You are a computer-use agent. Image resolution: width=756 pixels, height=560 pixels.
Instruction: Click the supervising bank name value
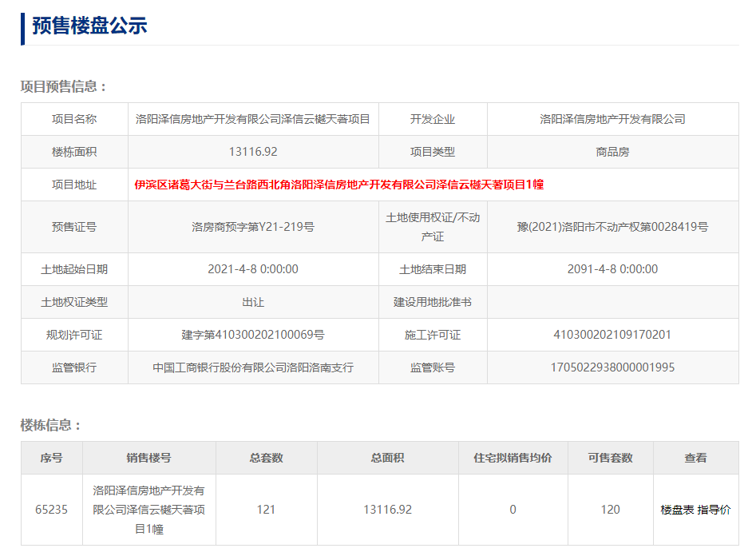[x=253, y=367]
